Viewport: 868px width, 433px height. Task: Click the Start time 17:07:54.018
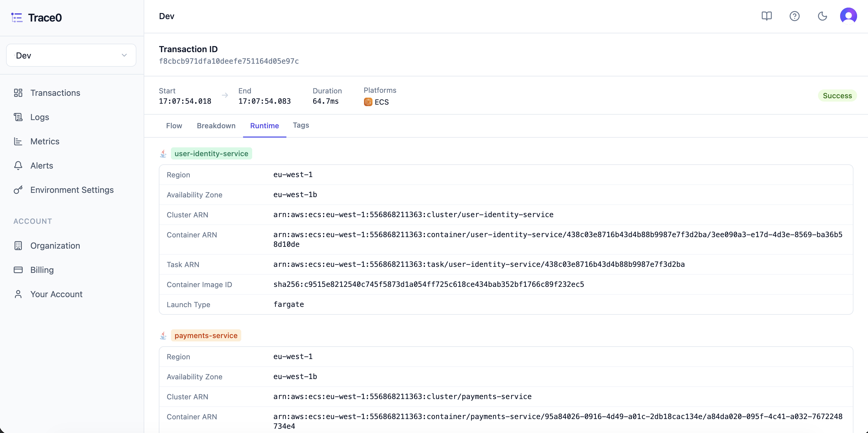coord(185,101)
